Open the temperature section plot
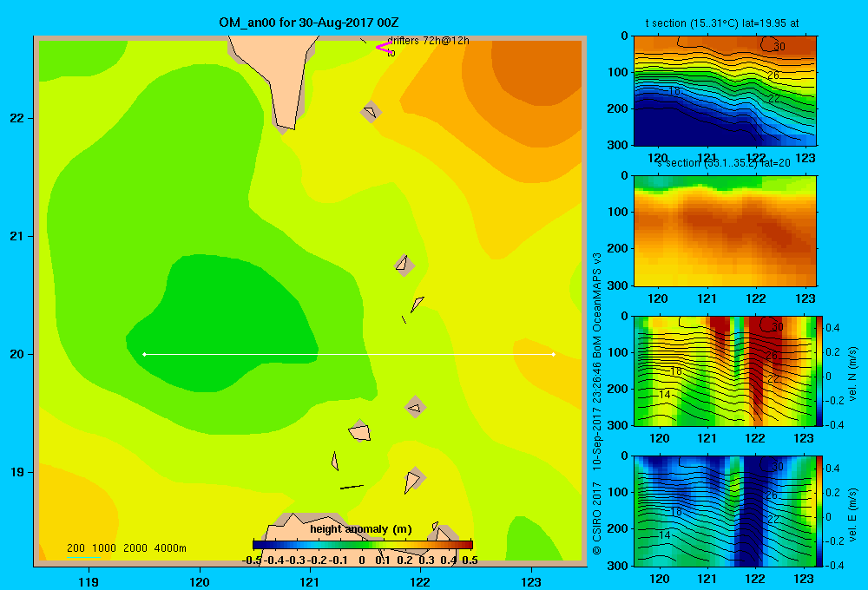The image size is (868, 590). pyautogui.click(x=725, y=91)
